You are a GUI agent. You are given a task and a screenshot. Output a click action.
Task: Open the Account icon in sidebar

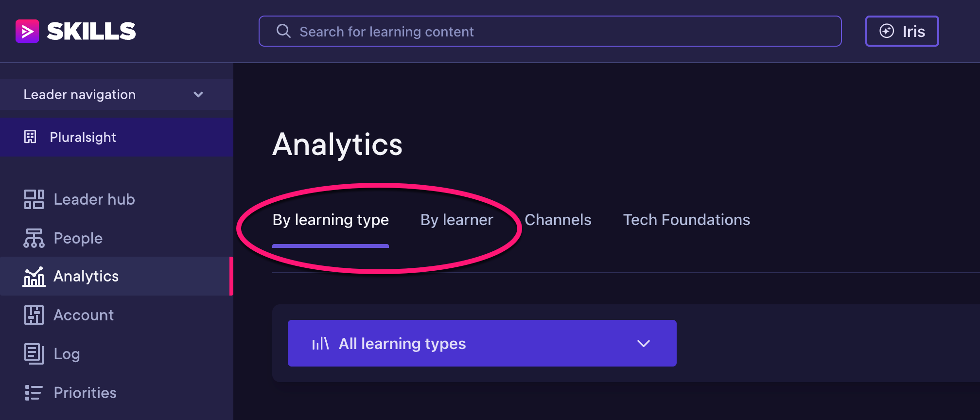34,315
